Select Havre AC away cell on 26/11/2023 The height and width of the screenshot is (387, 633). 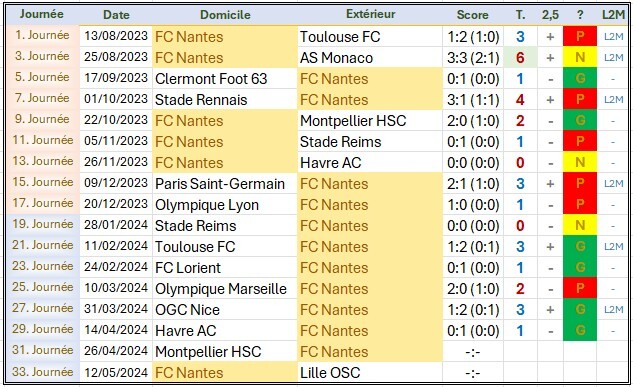coord(370,163)
